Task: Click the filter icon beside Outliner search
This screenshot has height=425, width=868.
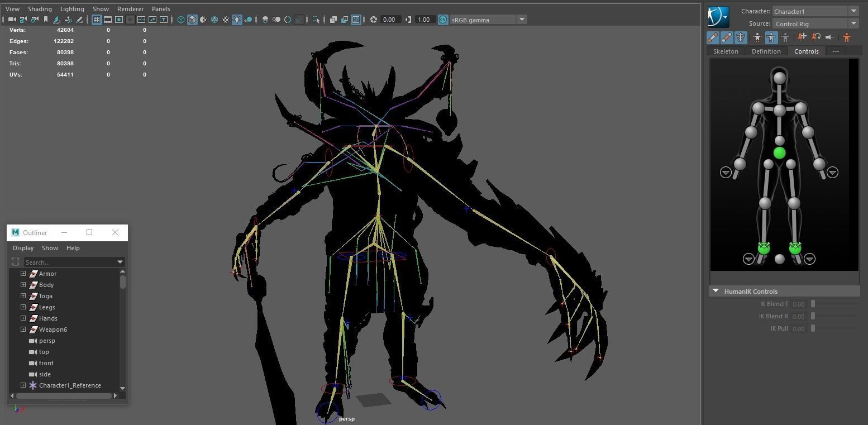Action: [16, 262]
